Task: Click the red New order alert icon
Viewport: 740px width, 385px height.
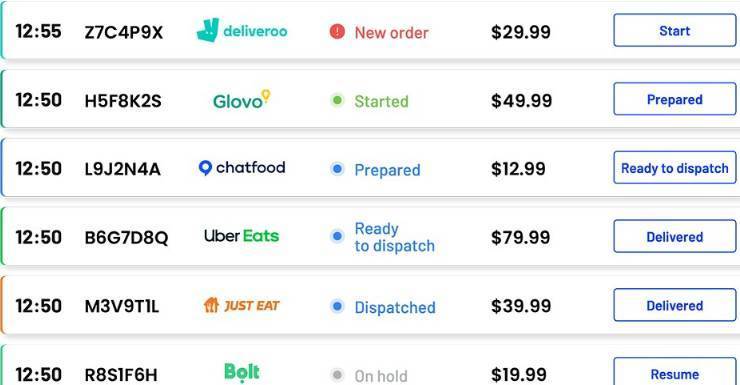Action: (337, 32)
